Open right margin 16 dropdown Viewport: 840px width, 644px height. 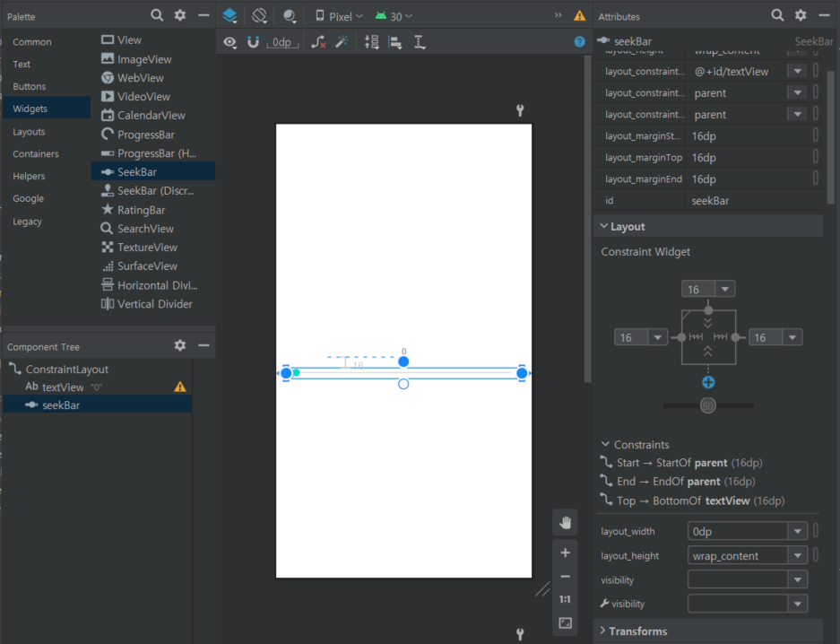[792, 337]
